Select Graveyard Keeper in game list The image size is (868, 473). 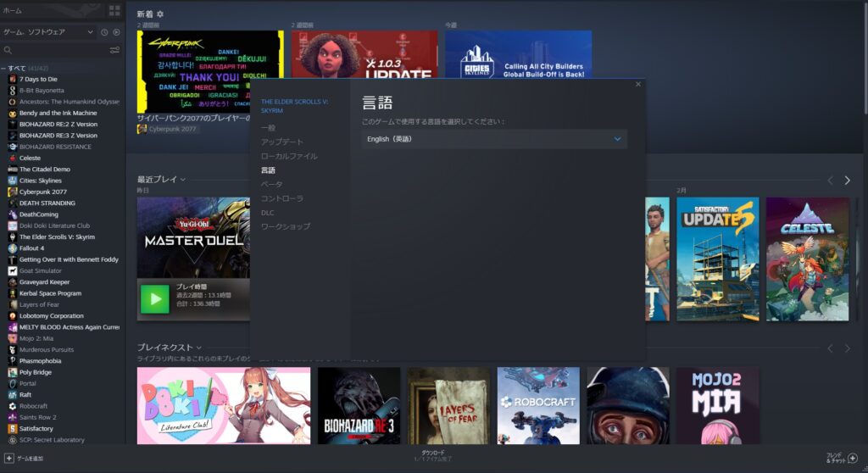[44, 282]
